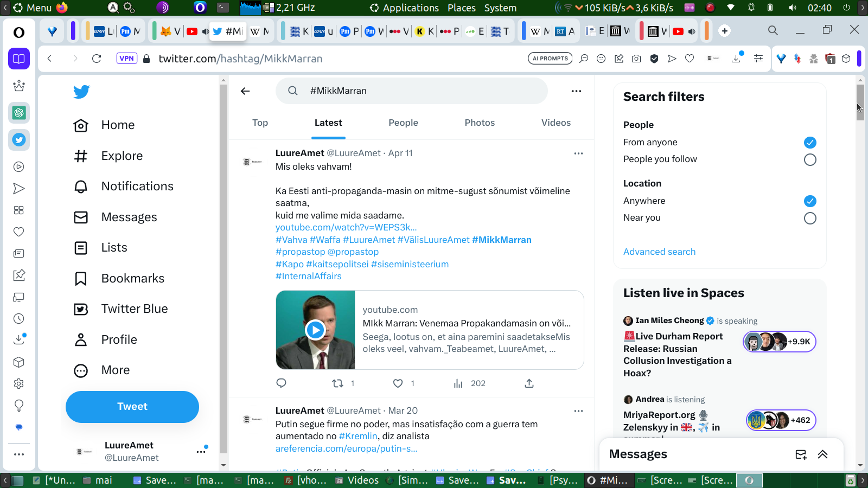The width and height of the screenshot is (868, 488).
Task: Select the From anyone filter
Action: coord(810,143)
